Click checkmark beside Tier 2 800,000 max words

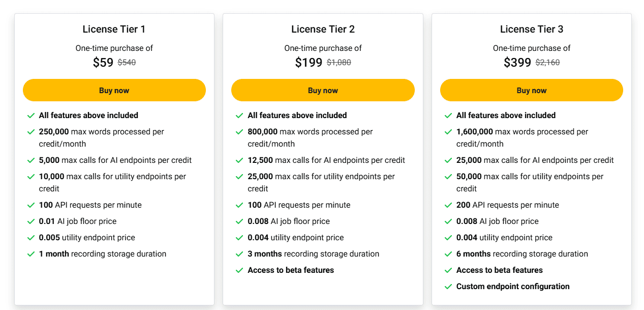[x=239, y=132]
